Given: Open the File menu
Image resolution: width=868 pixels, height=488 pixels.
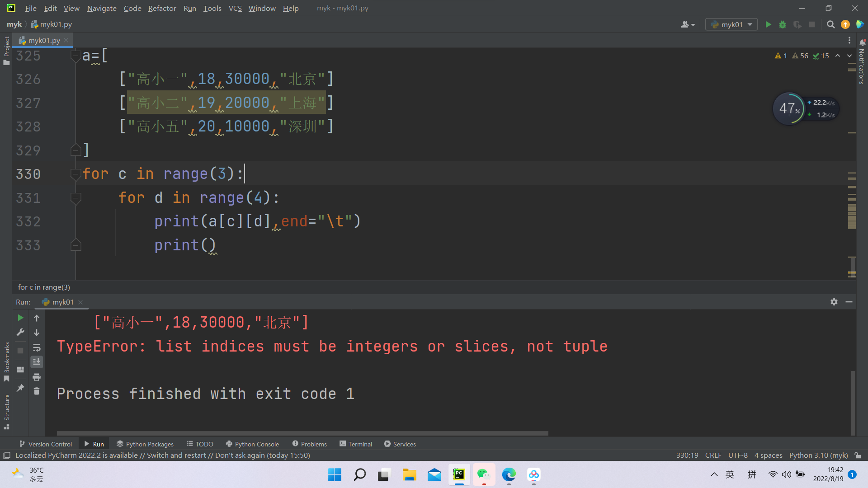Looking at the screenshot, I should pyautogui.click(x=31, y=8).
